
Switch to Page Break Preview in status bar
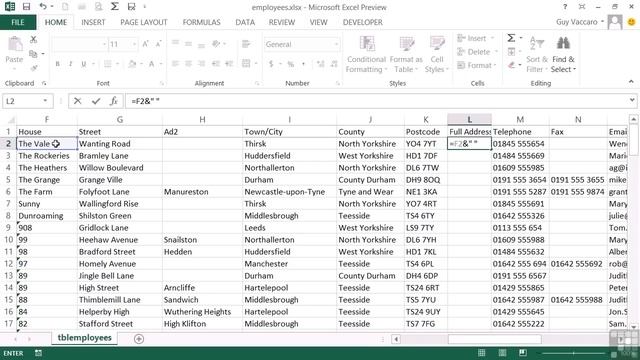[523, 353]
